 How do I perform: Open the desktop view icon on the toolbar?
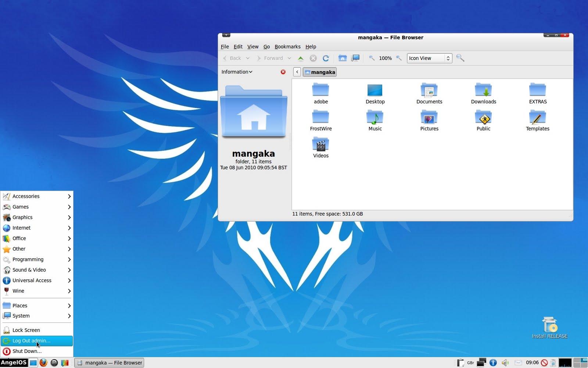(x=356, y=58)
